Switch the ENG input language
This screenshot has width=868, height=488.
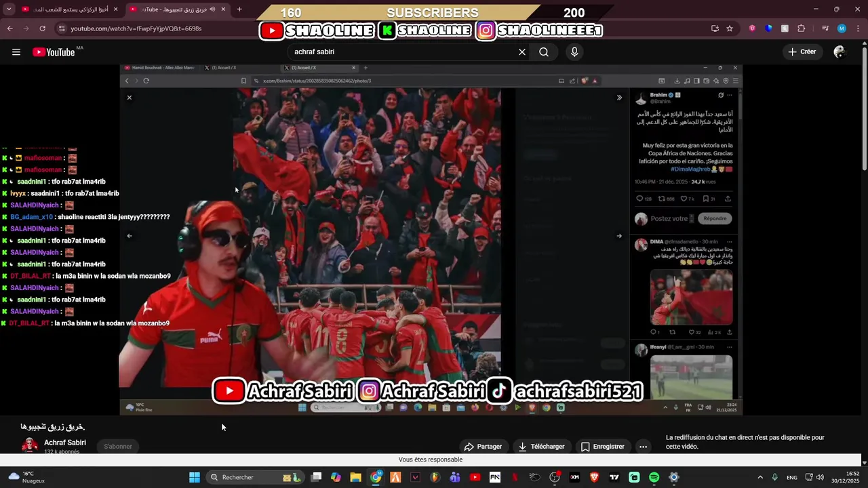pyautogui.click(x=792, y=477)
